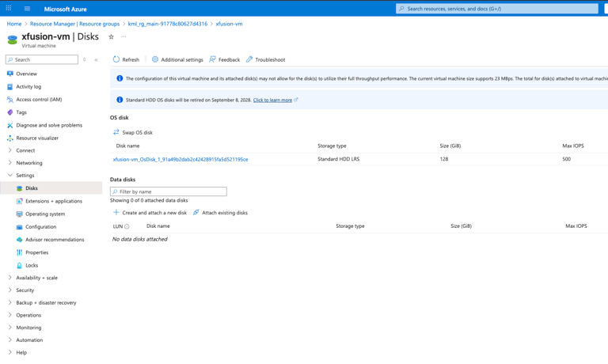The width and height of the screenshot is (608, 364).
Task: Click the OS disk 'Storage type' column header
Action: coord(332,146)
